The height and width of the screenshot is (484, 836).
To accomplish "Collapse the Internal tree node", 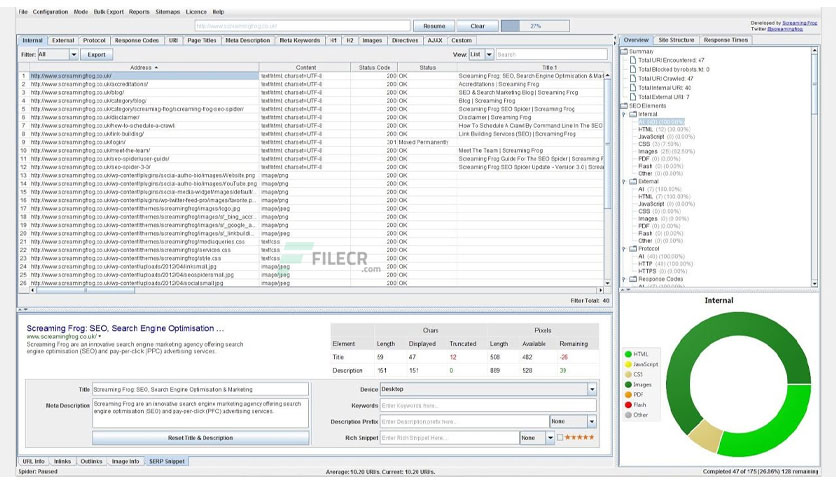I will pyautogui.click(x=624, y=114).
